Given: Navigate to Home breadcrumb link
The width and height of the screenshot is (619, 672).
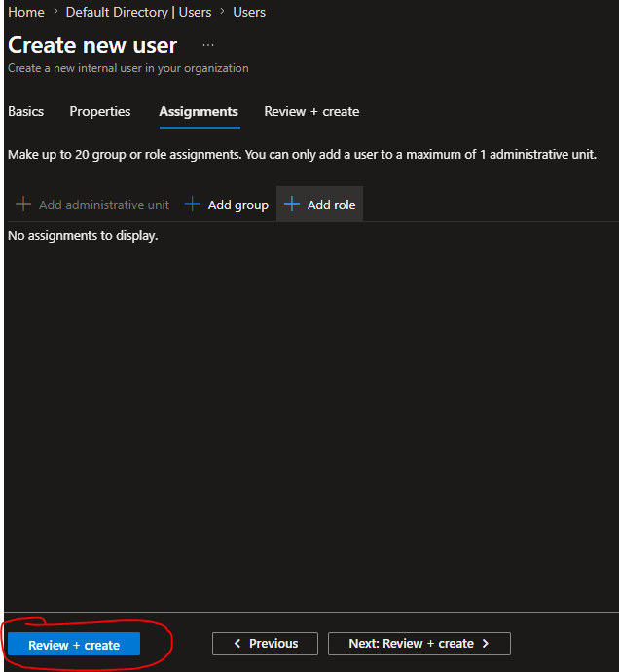Looking at the screenshot, I should click(x=26, y=12).
